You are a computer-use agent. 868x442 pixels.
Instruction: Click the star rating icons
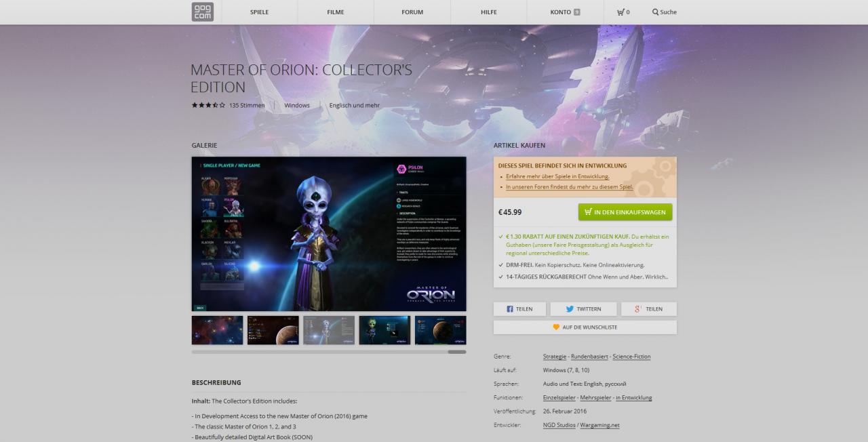(x=208, y=105)
